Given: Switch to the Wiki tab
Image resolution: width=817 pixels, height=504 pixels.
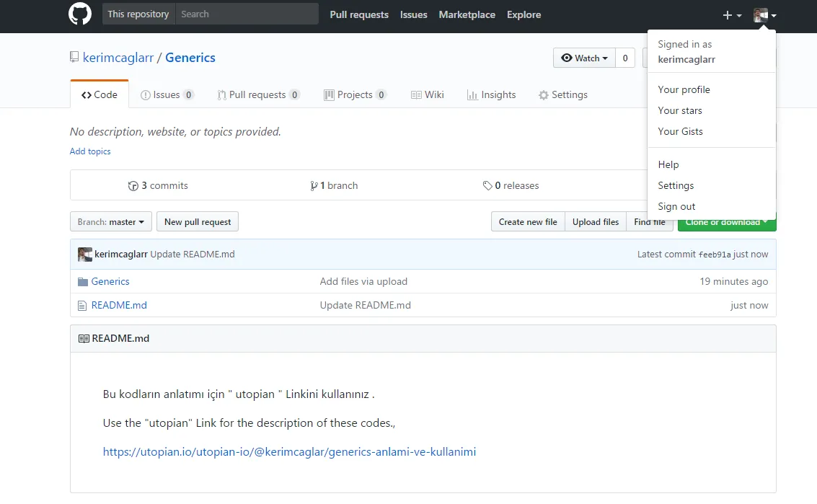Looking at the screenshot, I should tap(428, 95).
